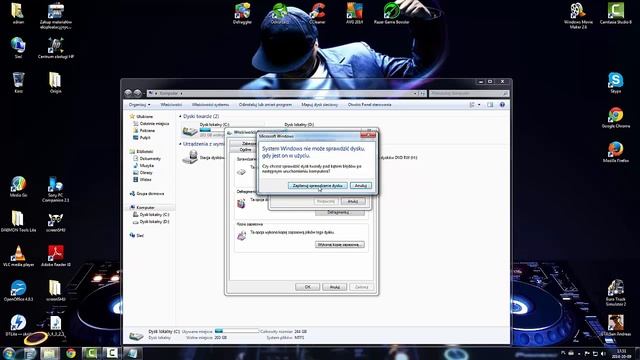This screenshot has height=360, width=640.
Task: Select Wideo in the navigation pane
Action: pos(145,179)
